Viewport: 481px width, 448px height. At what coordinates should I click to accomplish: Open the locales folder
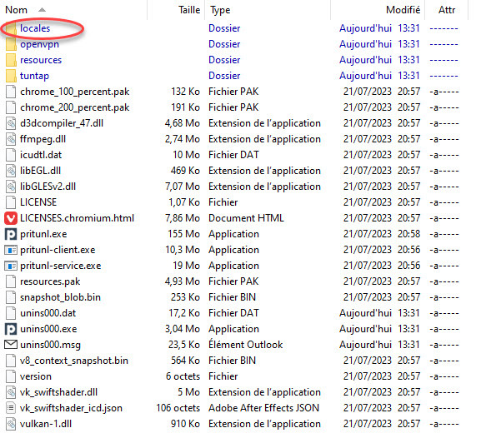point(35,28)
